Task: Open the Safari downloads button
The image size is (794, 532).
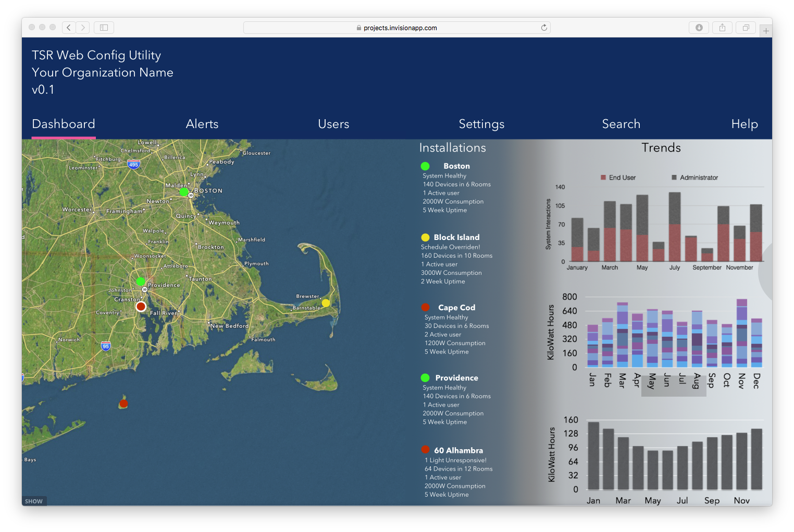Action: point(699,28)
